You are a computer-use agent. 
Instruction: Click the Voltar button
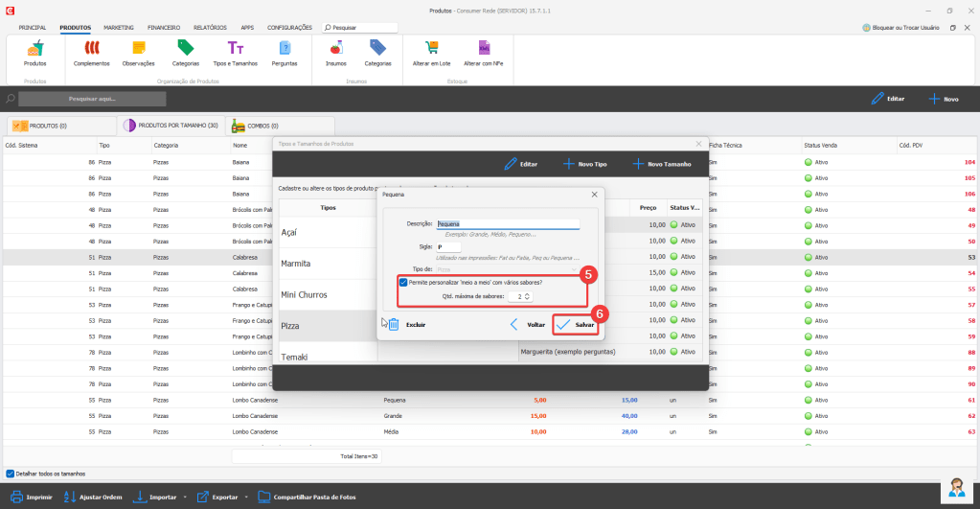pos(528,325)
